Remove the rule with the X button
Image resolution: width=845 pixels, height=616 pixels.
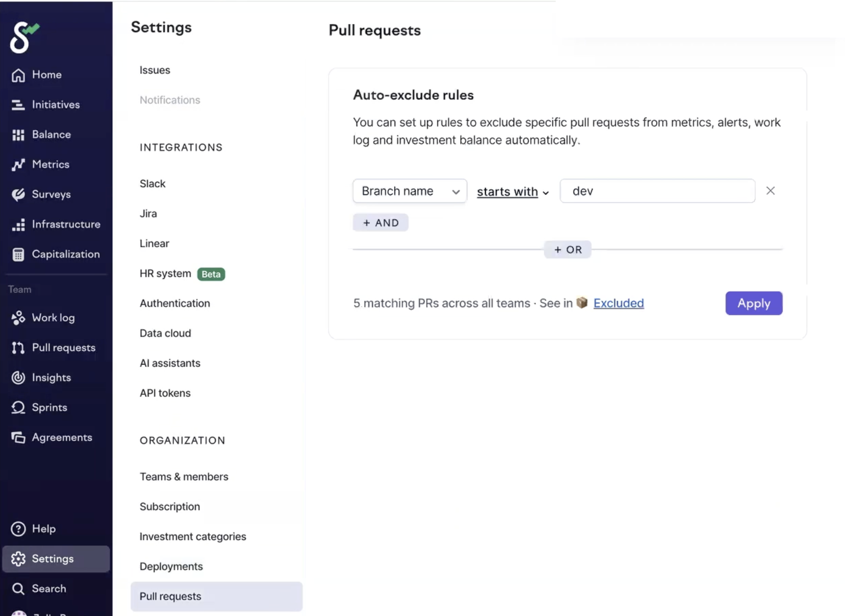pos(770,191)
